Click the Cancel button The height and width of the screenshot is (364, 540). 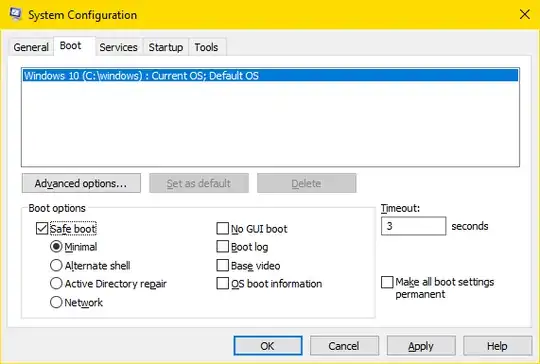click(344, 346)
